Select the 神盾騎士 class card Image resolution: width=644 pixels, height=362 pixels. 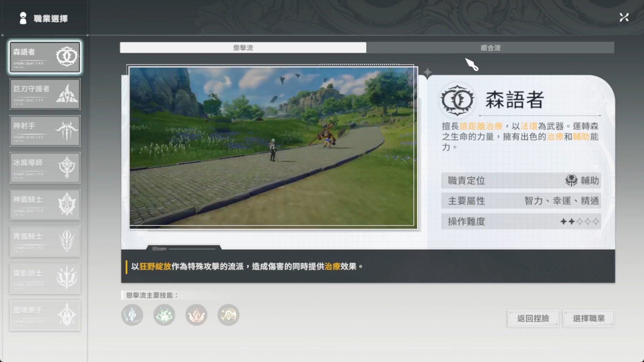(45, 204)
